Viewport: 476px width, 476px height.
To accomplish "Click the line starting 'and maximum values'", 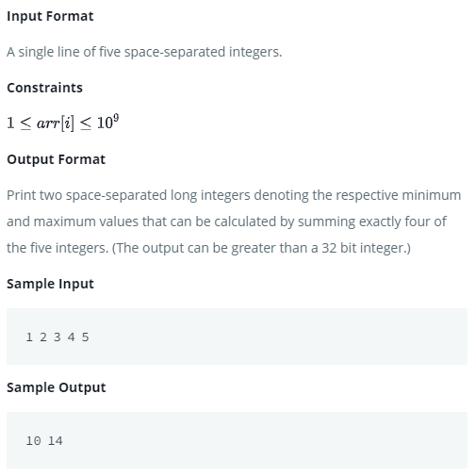I will coord(226,222).
